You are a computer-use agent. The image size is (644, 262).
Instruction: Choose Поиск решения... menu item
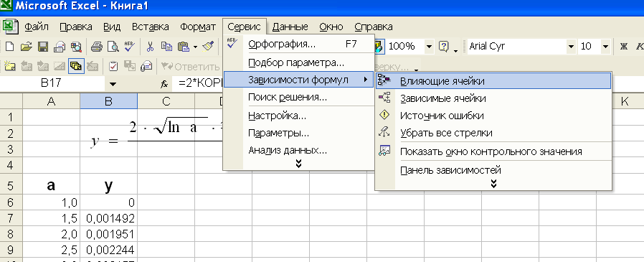click(298, 98)
